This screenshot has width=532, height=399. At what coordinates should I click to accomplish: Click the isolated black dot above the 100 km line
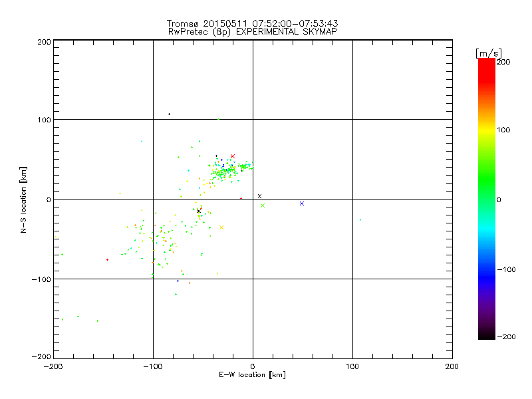(x=169, y=114)
